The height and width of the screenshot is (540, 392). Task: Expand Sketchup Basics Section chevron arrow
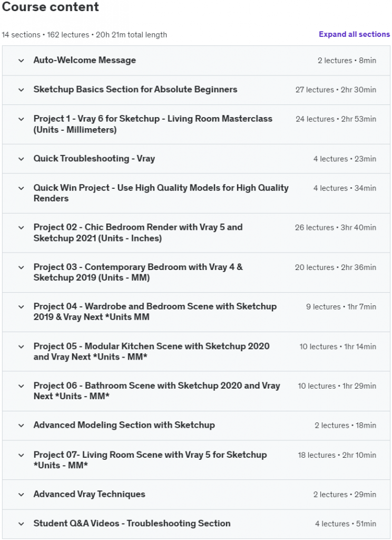pos(21,90)
